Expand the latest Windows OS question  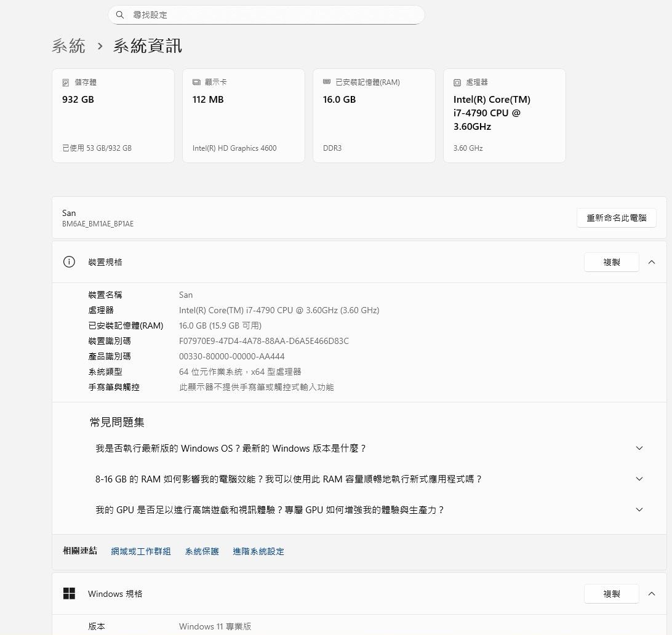pyautogui.click(x=639, y=449)
